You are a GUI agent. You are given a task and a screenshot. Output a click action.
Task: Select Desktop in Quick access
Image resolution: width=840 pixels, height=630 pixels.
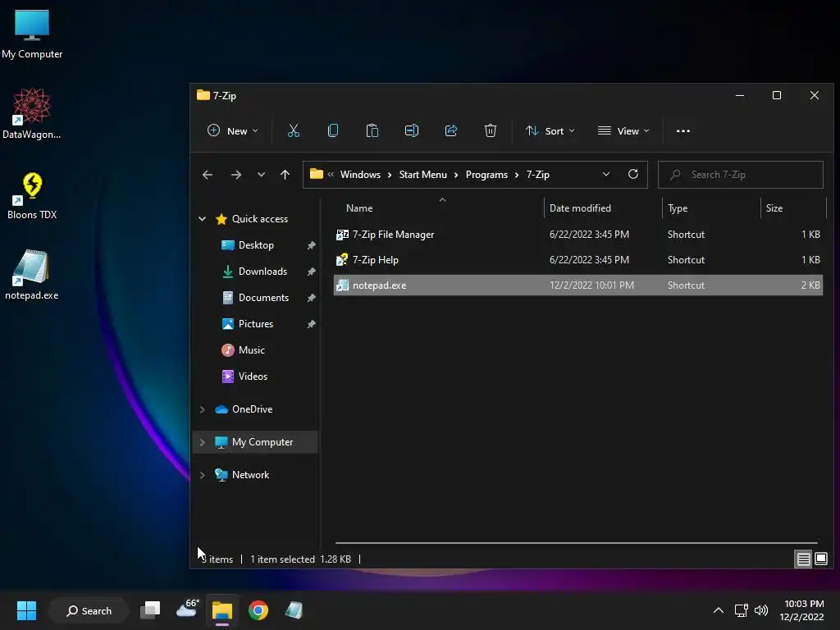(x=256, y=245)
